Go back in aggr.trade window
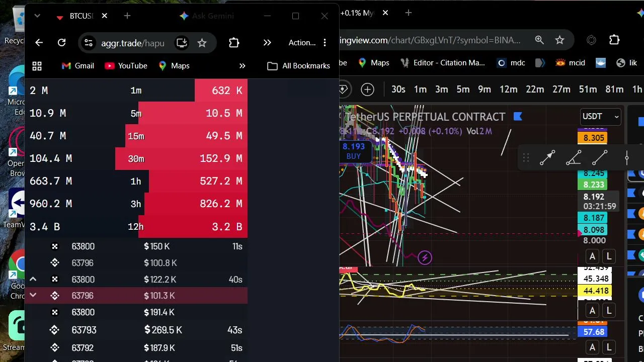Viewport: 644px width, 362px height. pos(39,43)
